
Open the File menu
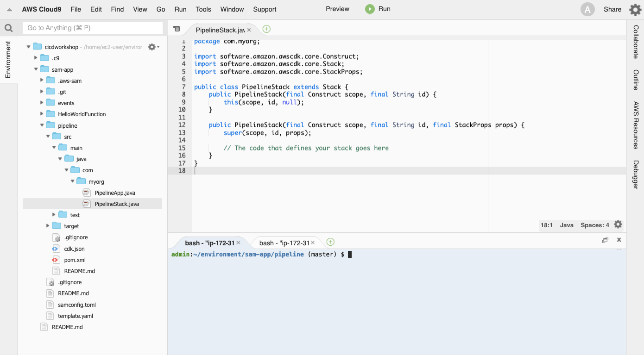point(76,9)
